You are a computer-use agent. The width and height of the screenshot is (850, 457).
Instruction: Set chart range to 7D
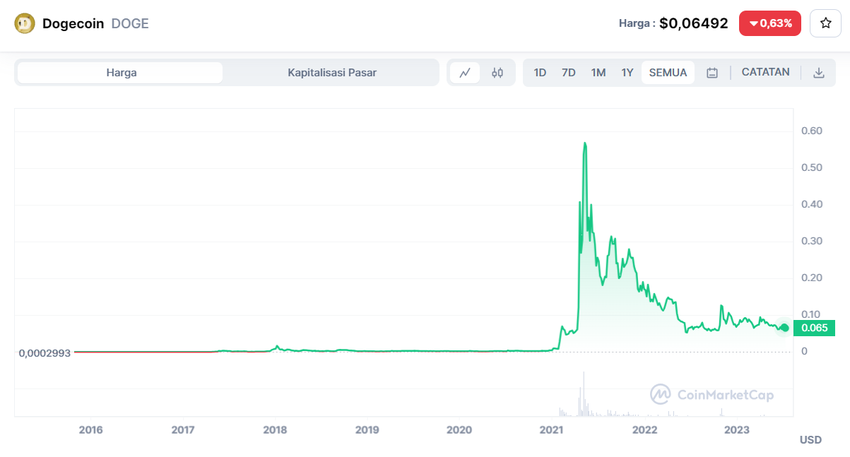tap(568, 73)
